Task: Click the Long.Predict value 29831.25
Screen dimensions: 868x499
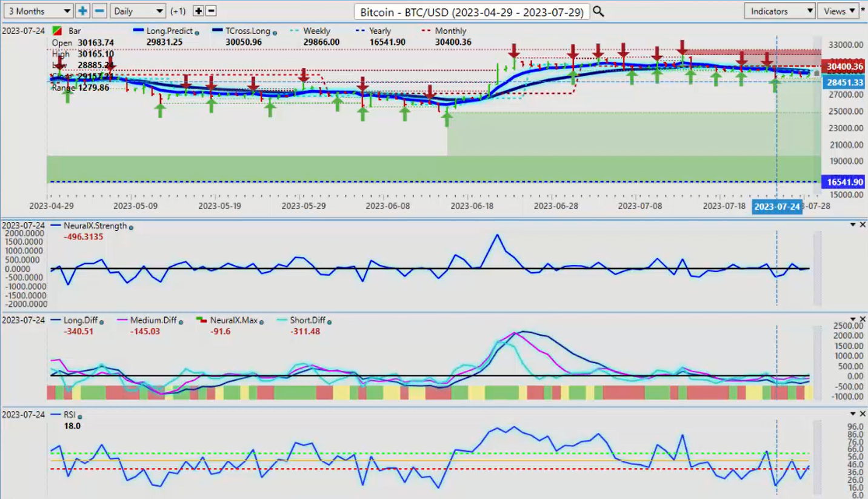Action: point(164,42)
